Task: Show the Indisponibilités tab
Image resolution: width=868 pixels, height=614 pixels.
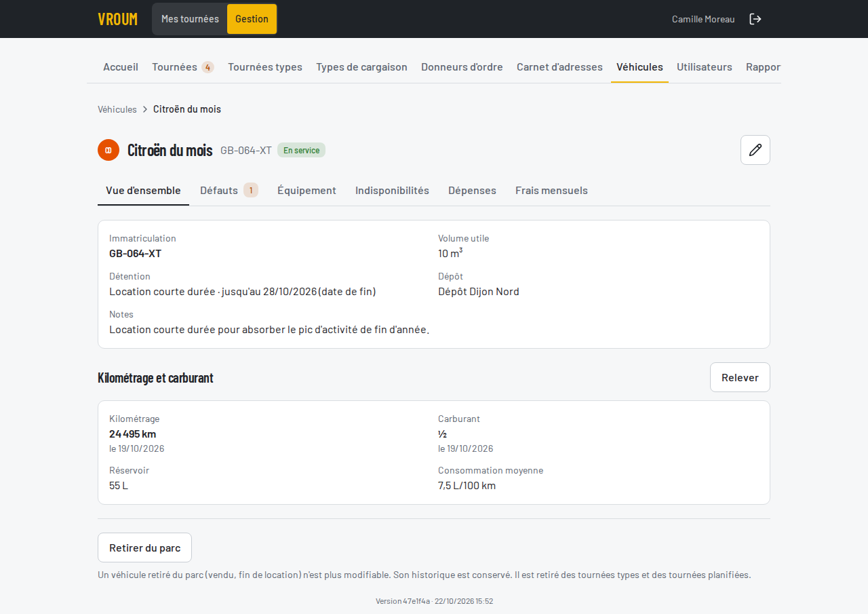Action: pos(392,191)
